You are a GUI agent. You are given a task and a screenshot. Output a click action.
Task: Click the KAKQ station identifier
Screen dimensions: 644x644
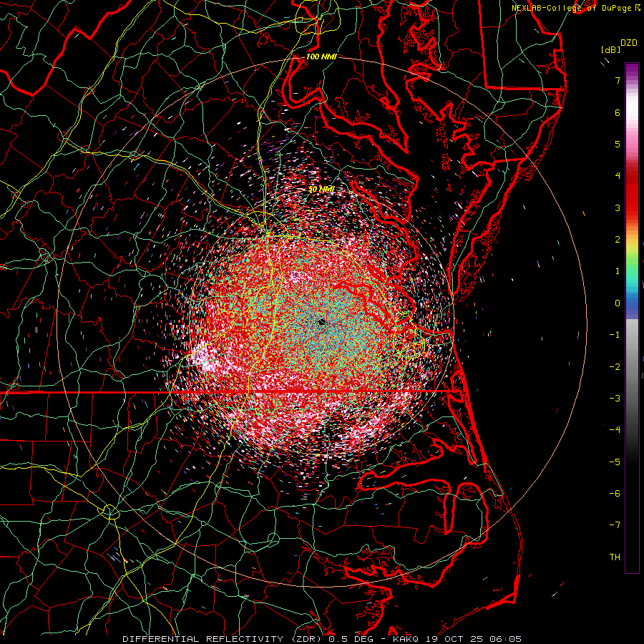(406, 639)
